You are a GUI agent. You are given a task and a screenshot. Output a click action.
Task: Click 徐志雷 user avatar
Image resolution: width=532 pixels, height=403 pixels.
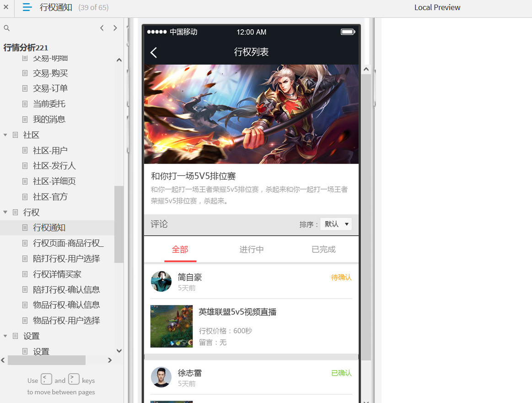161,377
